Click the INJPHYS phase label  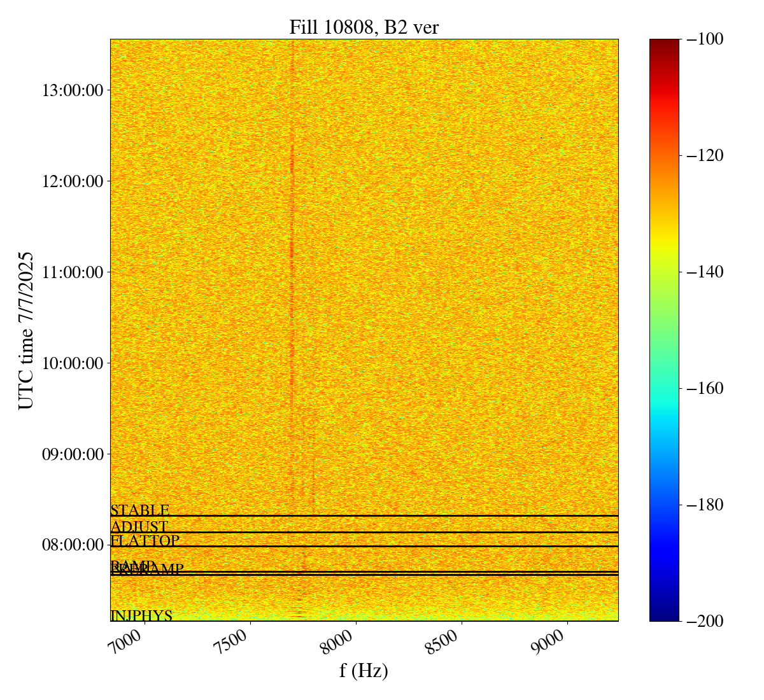coord(141,615)
